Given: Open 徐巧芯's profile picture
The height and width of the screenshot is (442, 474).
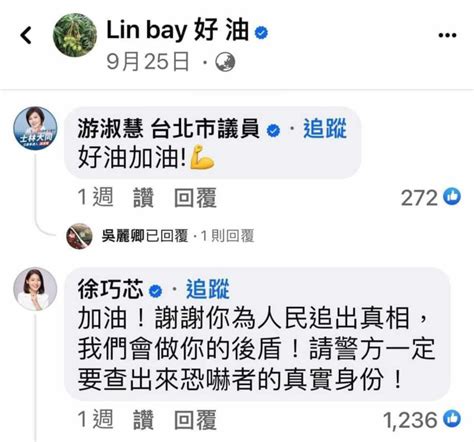Looking at the screenshot, I should click(35, 289).
